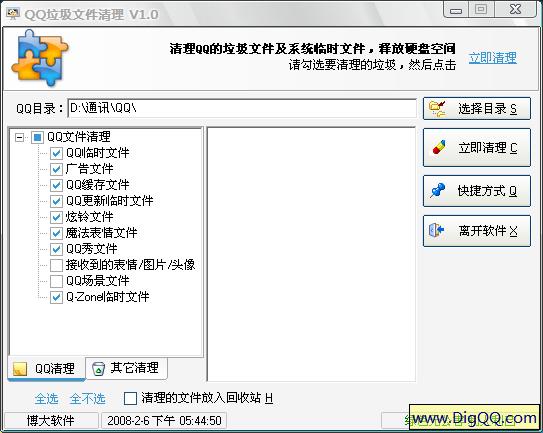Collapse the QQ文件清理 tree node
This screenshot has height=433, width=543.
point(20,137)
